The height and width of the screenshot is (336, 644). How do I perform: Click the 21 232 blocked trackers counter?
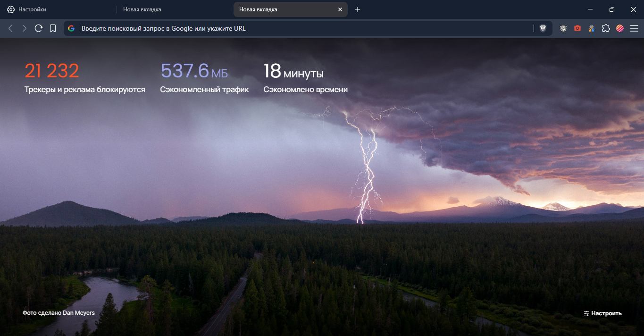(52, 71)
